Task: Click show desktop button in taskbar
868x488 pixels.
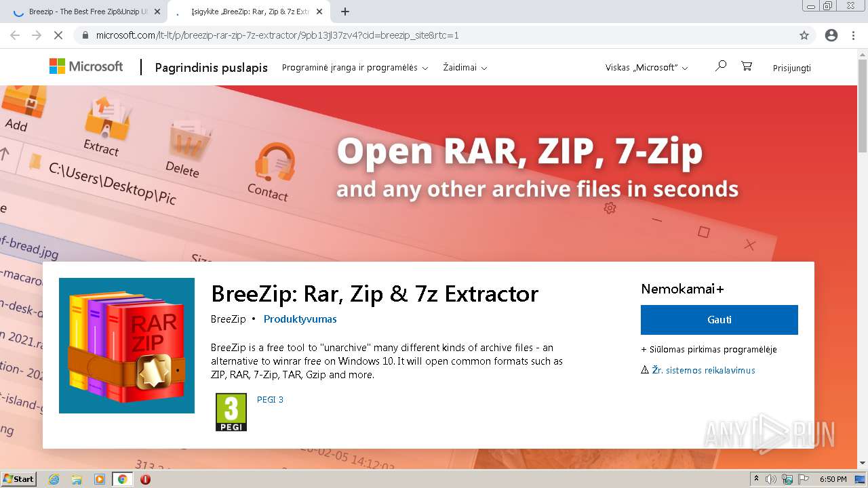Action: [x=861, y=479]
